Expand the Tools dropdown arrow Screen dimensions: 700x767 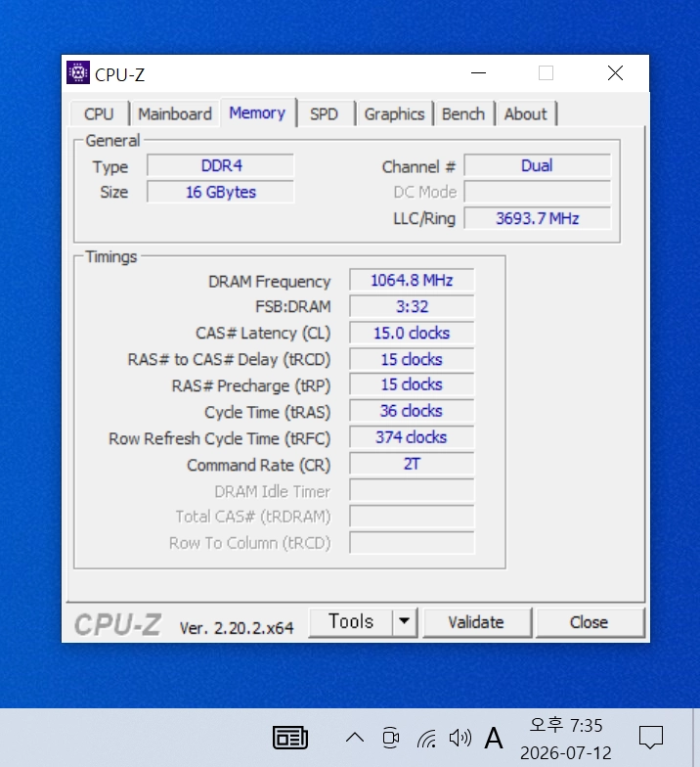tap(405, 622)
